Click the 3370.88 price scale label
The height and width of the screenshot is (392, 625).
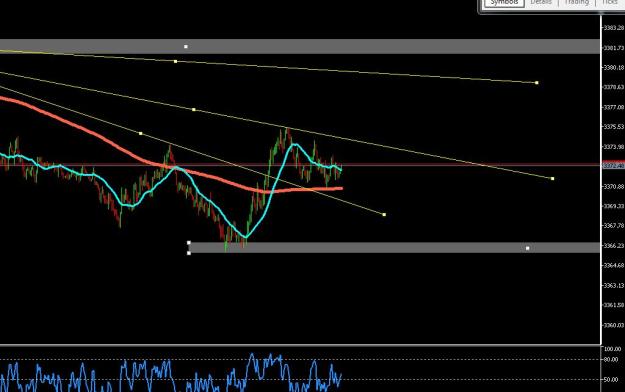tap(613, 186)
